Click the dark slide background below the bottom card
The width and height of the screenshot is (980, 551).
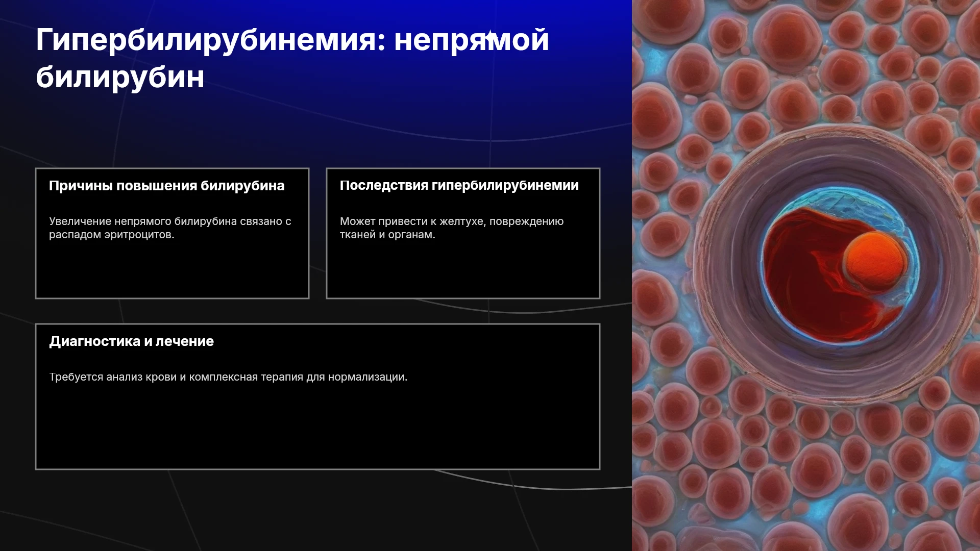click(x=306, y=510)
